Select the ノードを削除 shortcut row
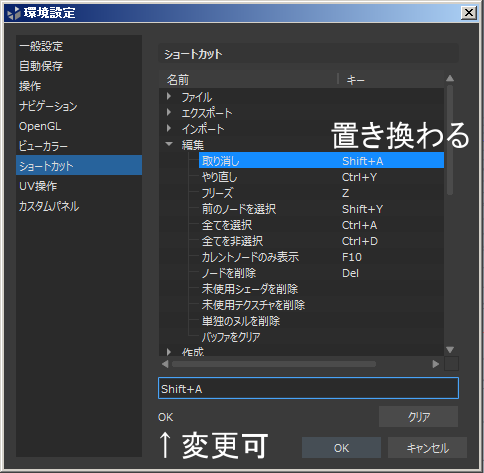This screenshot has height=473, width=484. 321,273
